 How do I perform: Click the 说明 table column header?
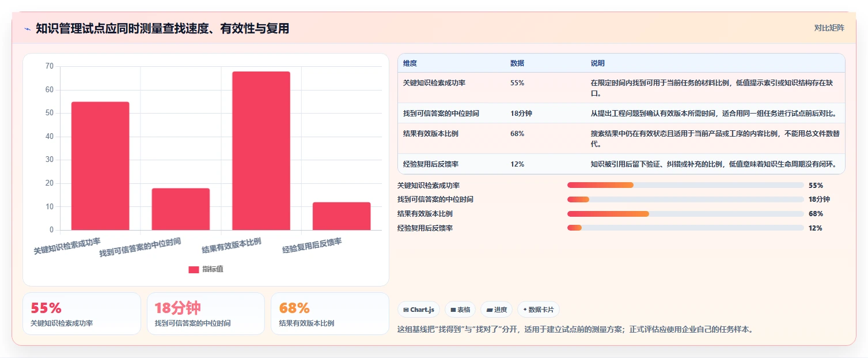598,63
